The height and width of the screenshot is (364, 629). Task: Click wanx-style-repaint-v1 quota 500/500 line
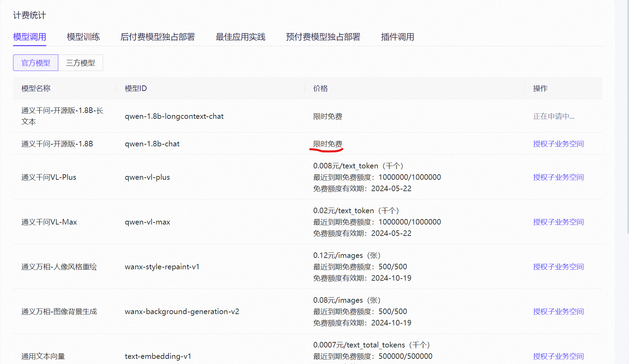click(x=360, y=267)
